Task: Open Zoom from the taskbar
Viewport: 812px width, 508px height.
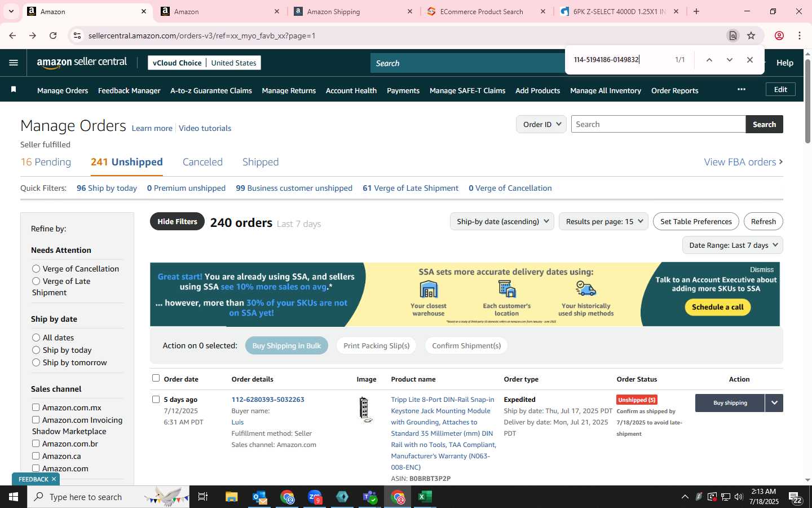Action: click(x=315, y=497)
